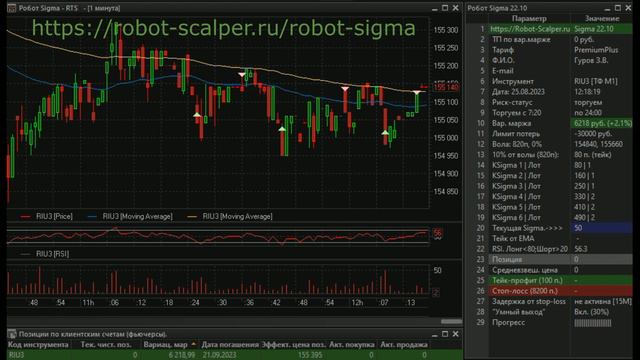Select the ТП по вар.марже parameter row
The height and width of the screenshot is (360, 640).
click(549, 40)
